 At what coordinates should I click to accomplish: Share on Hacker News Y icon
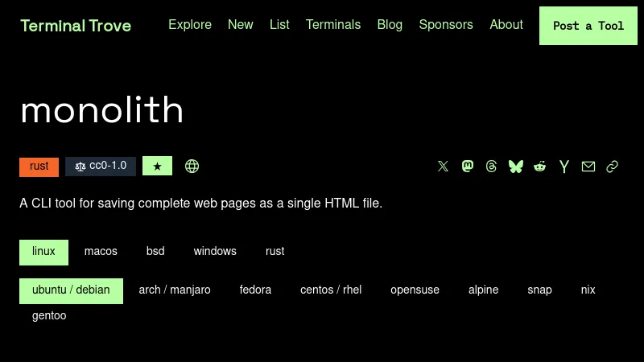564,167
